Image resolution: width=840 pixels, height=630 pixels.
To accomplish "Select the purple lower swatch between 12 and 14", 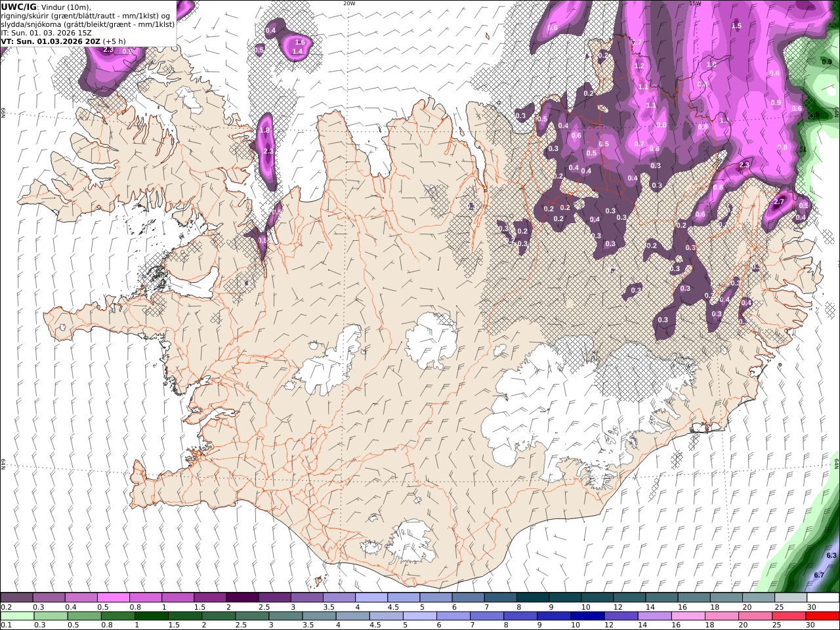I will click(620, 616).
